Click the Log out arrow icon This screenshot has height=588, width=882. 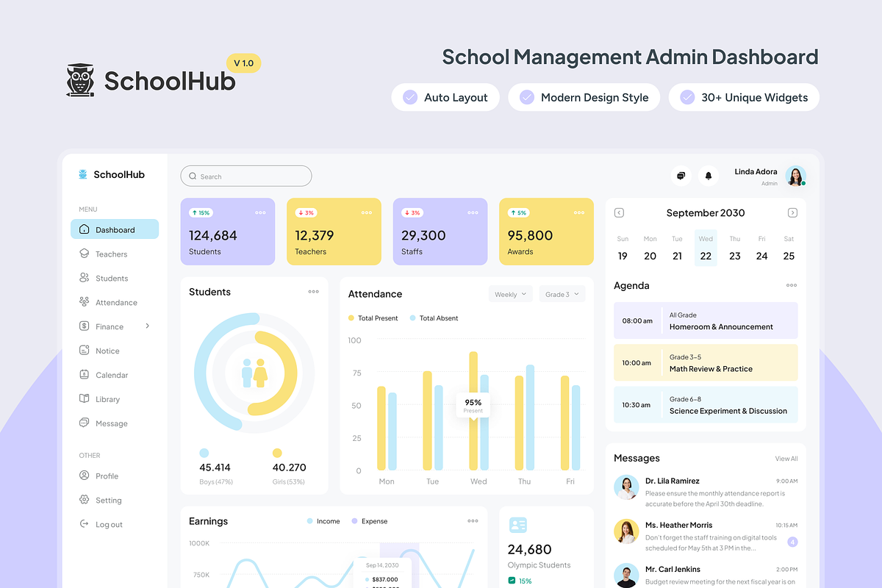(x=84, y=524)
